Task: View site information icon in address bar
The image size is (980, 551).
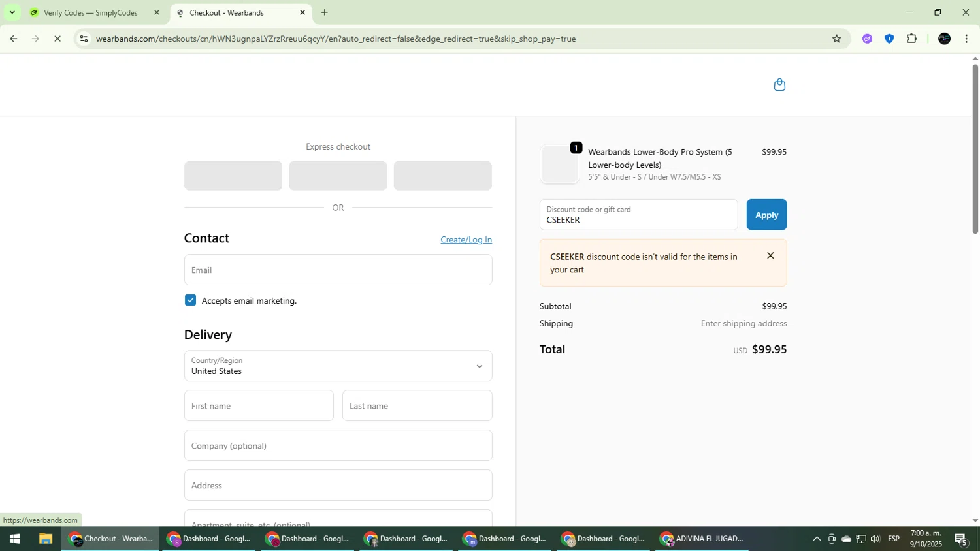Action: coord(83,39)
